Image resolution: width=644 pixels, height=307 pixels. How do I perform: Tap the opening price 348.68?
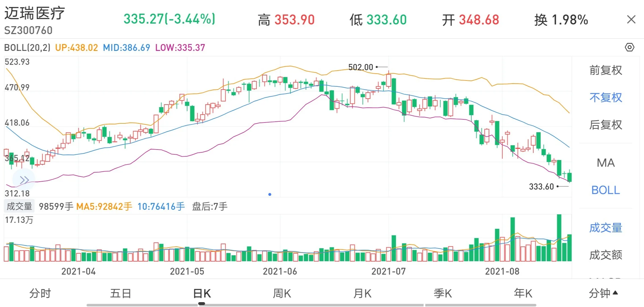click(x=479, y=20)
